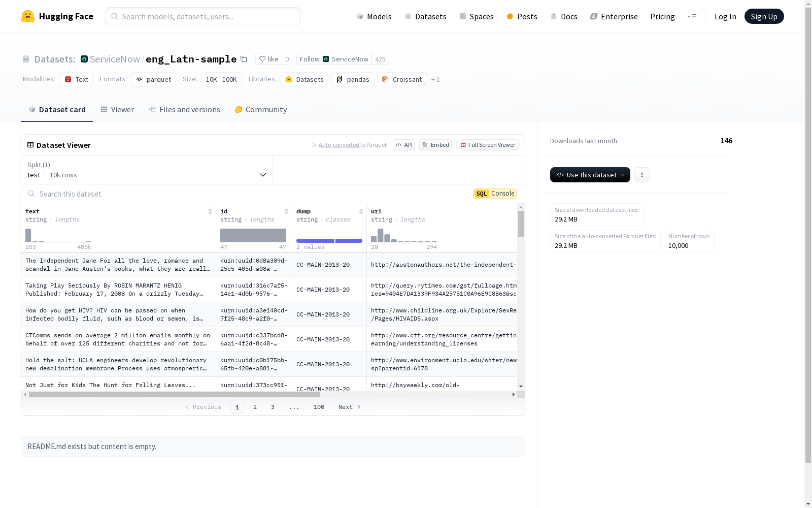Click the Sign Up button
This screenshot has height=508, width=812.
pos(764,16)
